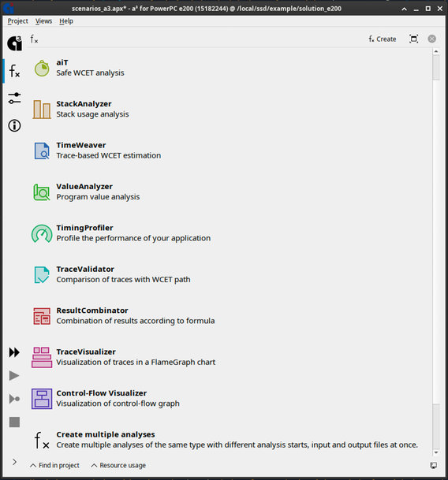The width and height of the screenshot is (448, 480).
Task: Select TimingProfiler entry
Action: 230,233
